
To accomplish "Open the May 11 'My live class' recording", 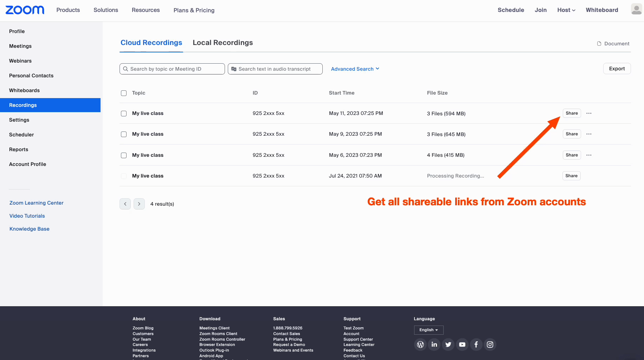I will coord(148,113).
